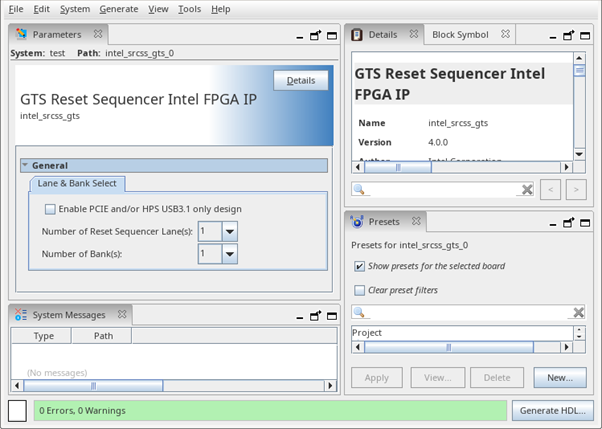Click the Delete preset button
The image size is (602, 429).
pyautogui.click(x=497, y=378)
